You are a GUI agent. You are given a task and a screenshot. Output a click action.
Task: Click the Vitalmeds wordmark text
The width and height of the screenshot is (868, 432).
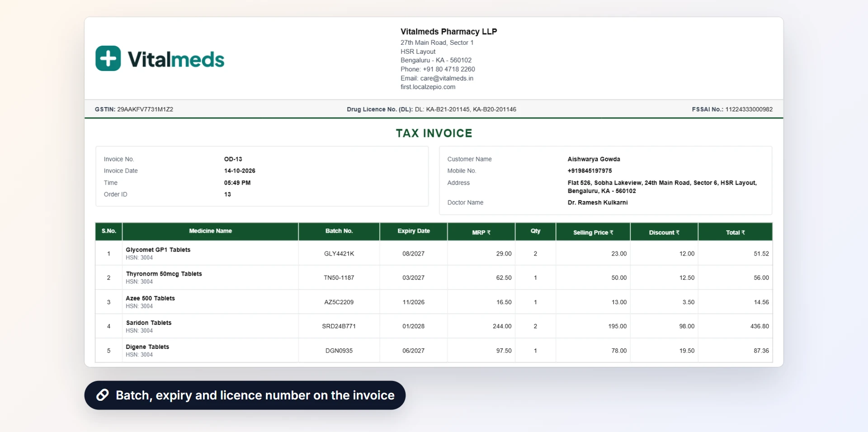[176, 59]
